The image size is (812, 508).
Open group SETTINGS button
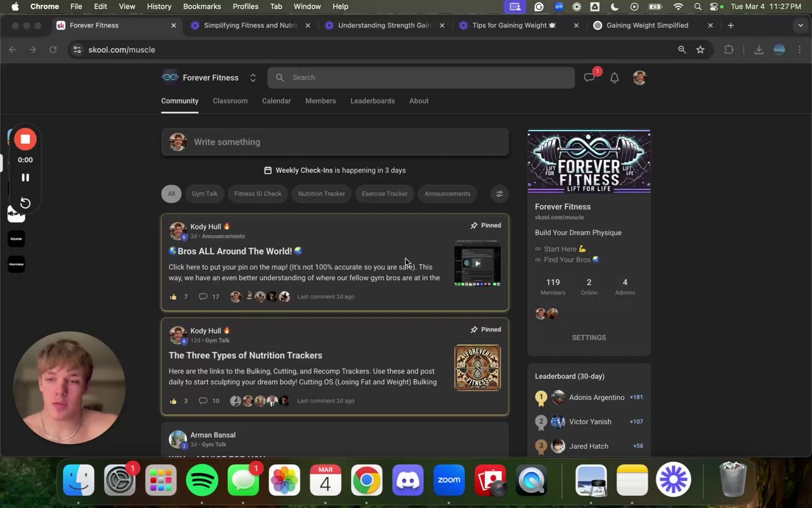(589, 338)
